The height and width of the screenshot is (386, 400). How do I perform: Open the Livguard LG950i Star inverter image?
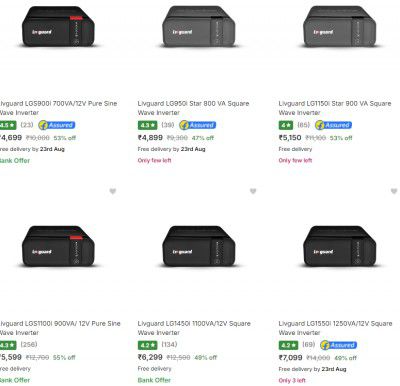(x=199, y=28)
